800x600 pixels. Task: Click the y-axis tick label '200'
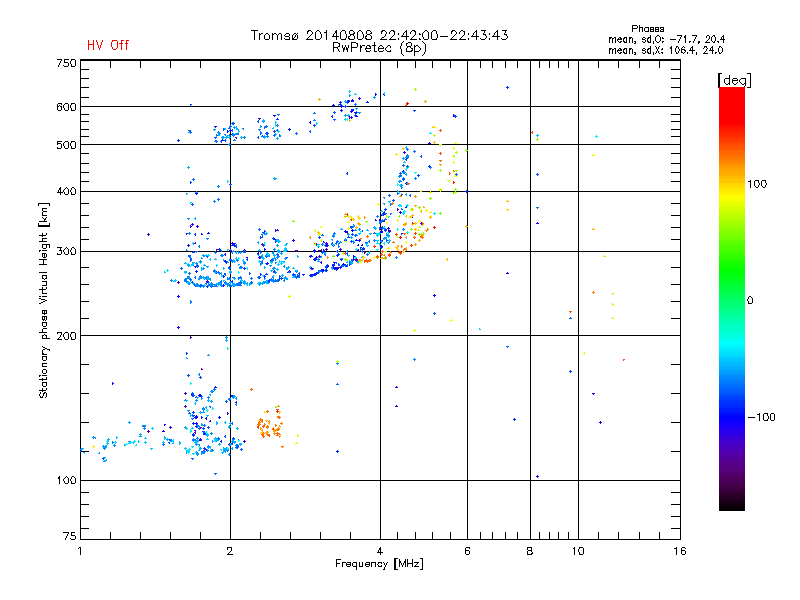coord(66,336)
